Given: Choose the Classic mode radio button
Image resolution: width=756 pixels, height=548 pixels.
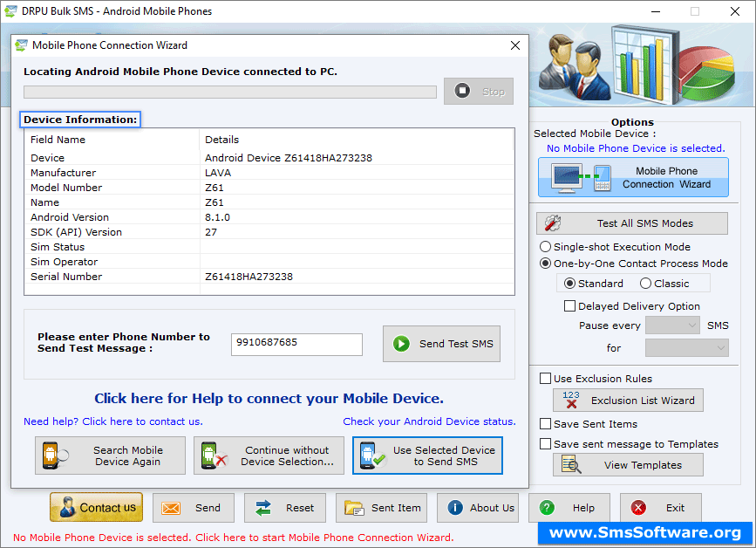Looking at the screenshot, I should click(645, 284).
